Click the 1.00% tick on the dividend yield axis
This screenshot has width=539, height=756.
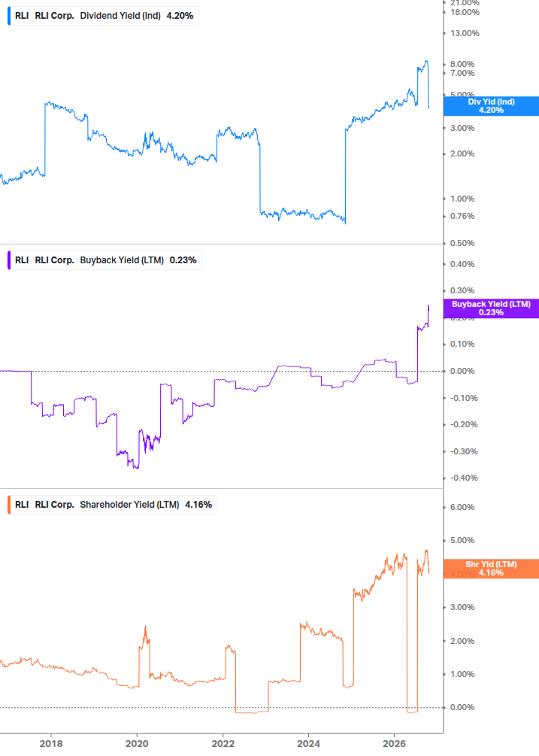click(462, 199)
